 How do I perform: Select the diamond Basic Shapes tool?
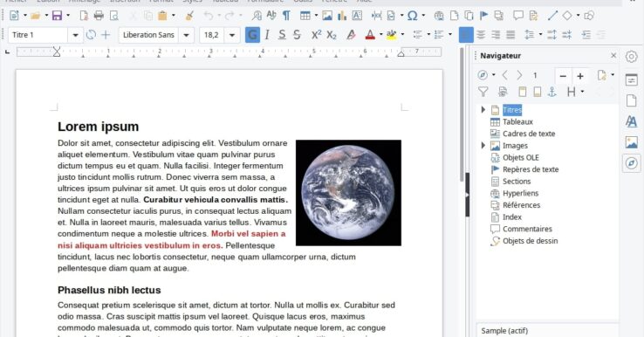point(567,16)
